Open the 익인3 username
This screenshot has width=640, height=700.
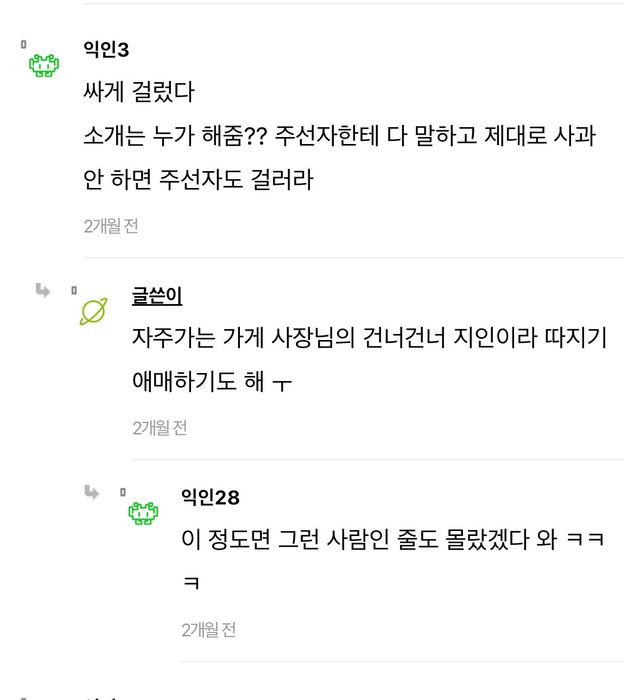coord(106,49)
